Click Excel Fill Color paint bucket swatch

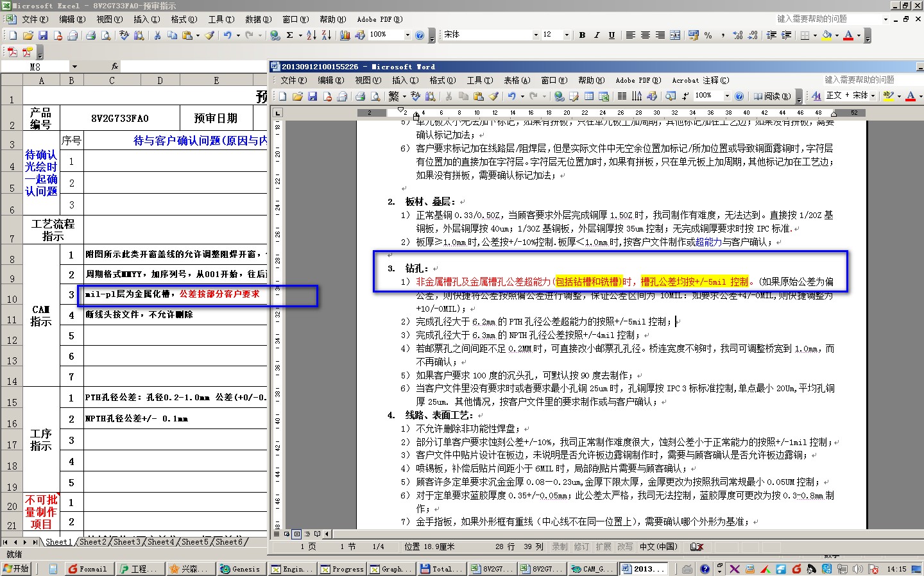click(x=827, y=35)
